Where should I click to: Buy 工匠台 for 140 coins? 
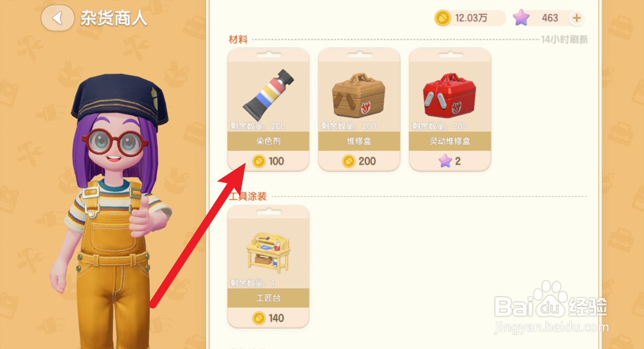click(268, 318)
